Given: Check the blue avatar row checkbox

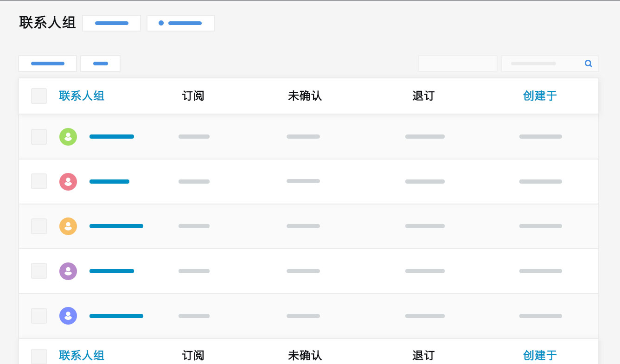Looking at the screenshot, I should 39,316.
